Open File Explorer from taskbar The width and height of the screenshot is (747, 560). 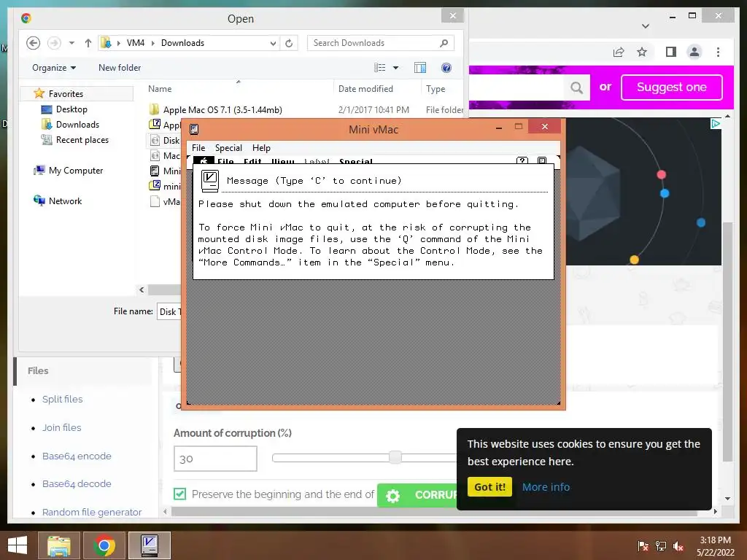58,545
